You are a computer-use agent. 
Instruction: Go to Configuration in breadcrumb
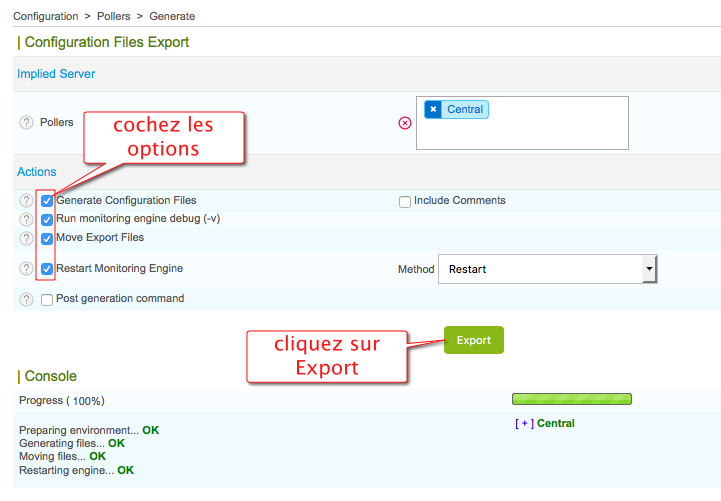click(x=45, y=16)
